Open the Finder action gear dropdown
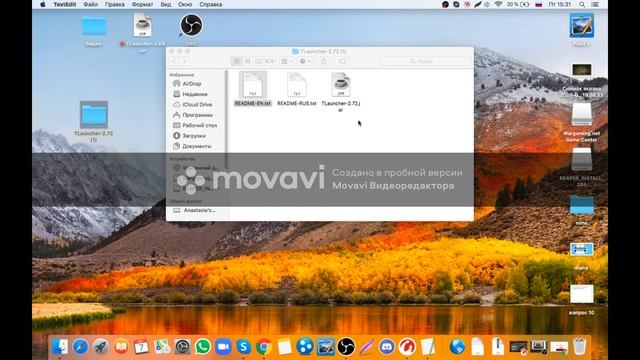Viewport: 640px width, 360px height. pos(305,61)
